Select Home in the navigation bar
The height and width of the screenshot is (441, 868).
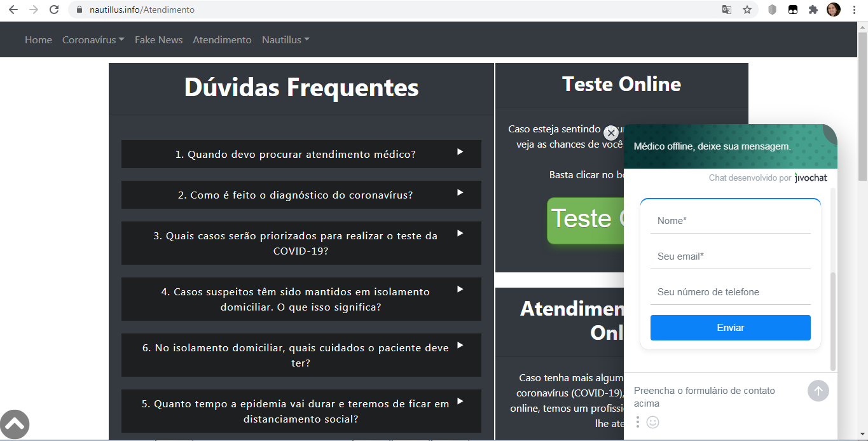pos(38,39)
